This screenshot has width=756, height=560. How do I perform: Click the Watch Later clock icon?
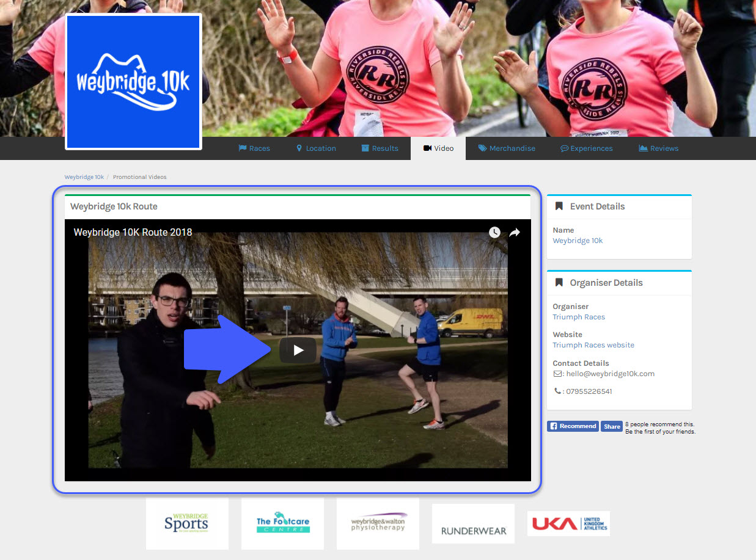point(494,232)
